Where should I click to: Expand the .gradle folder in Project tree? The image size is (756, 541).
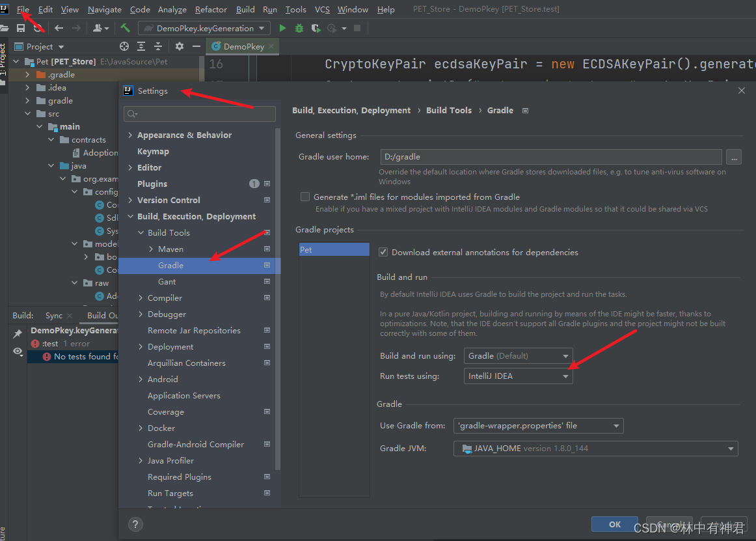tap(27, 75)
